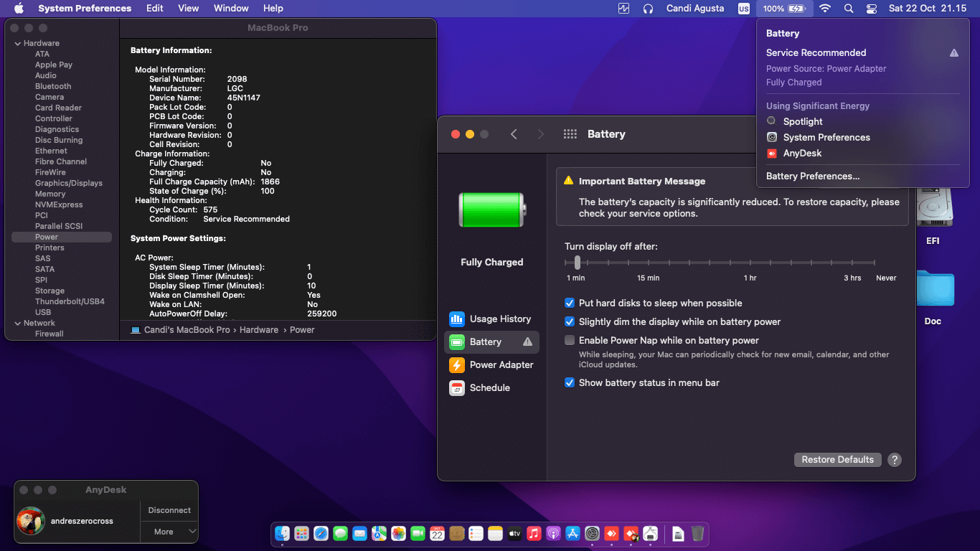Screen dimensions: 980x551
Task: Click the show all preferences grid icon
Action: pyautogui.click(x=570, y=134)
